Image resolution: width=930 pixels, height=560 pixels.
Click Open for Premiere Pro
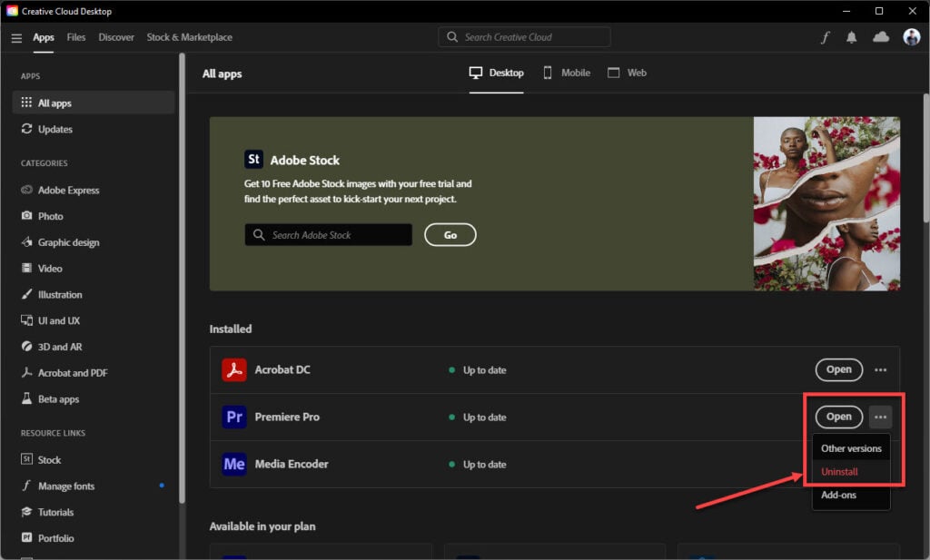coord(838,418)
